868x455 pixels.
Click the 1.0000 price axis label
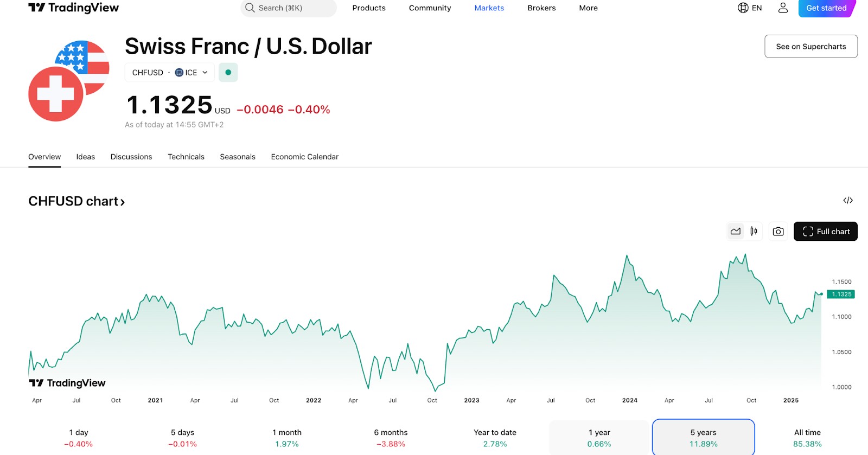pyautogui.click(x=842, y=387)
